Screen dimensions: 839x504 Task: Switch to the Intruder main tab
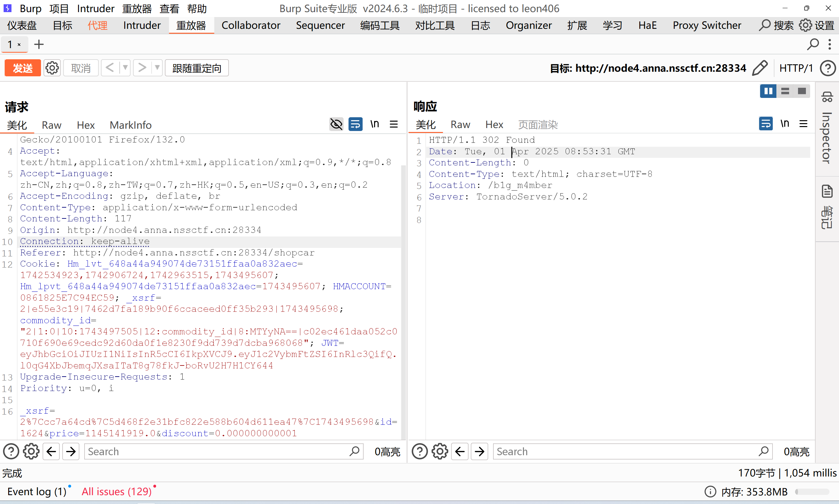142,26
